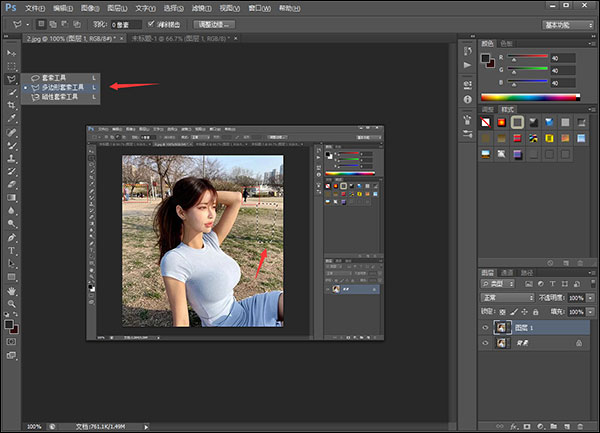Pick the Crop tool in the toolbar
Image resolution: width=600 pixels, height=433 pixels.
pos(12,104)
